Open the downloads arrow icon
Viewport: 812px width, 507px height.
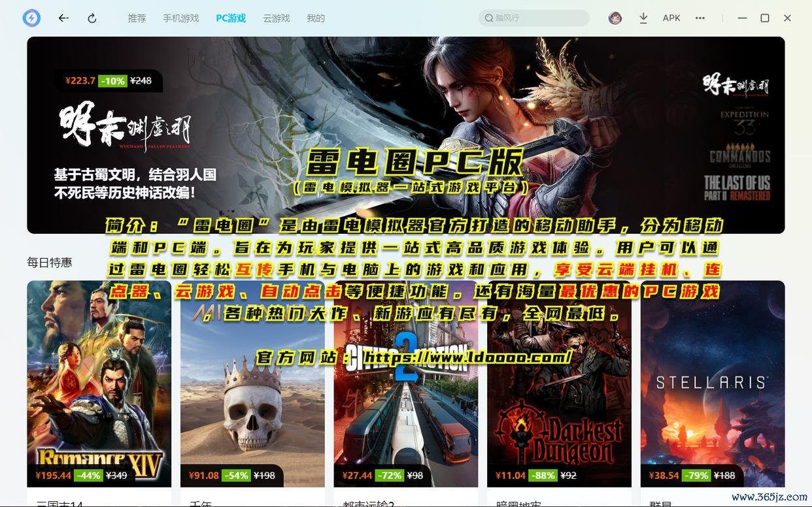pyautogui.click(x=643, y=18)
